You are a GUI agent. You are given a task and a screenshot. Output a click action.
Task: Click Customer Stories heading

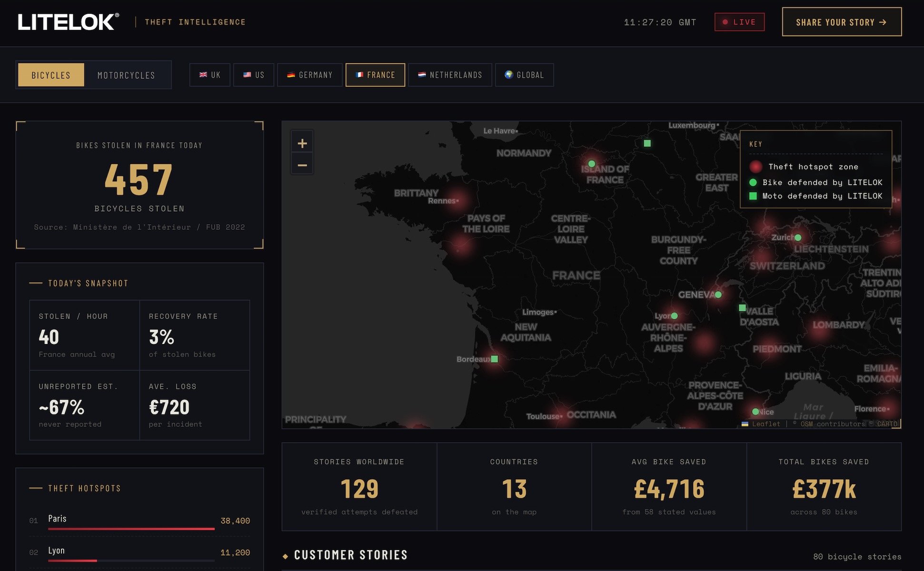(351, 555)
